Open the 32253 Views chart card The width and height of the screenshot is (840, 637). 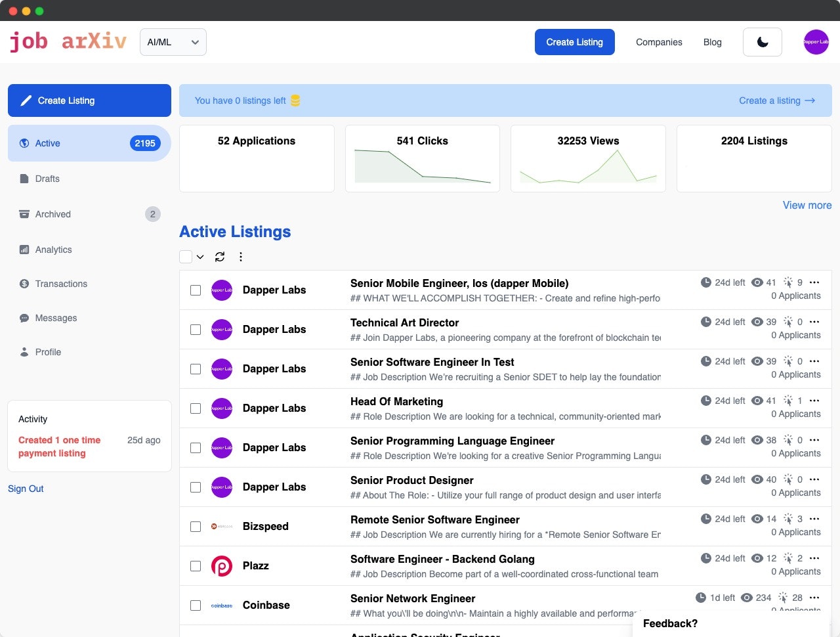588,159
